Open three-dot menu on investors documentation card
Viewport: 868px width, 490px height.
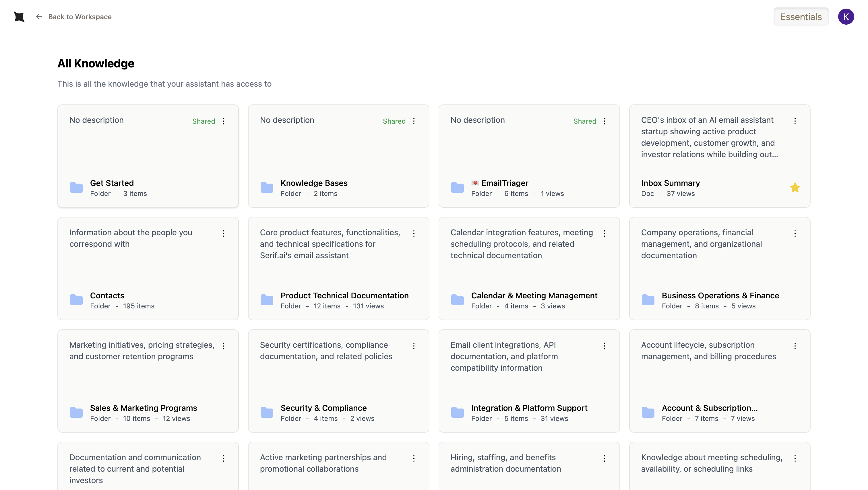[x=223, y=459]
